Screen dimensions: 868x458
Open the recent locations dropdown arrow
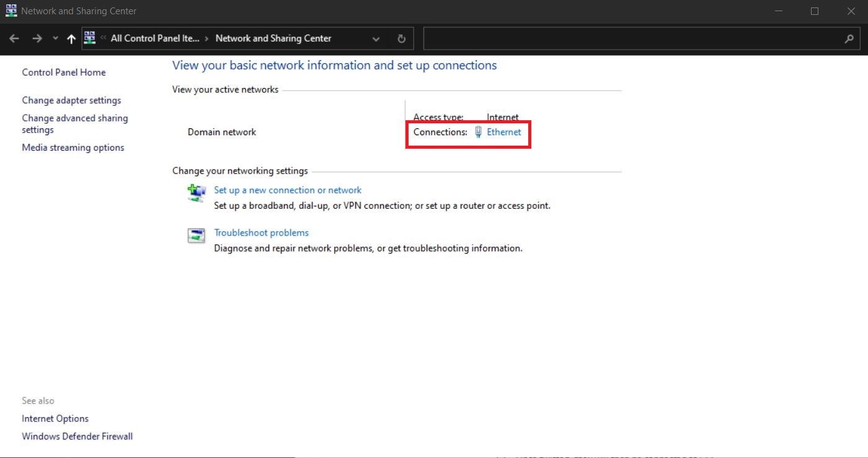(x=55, y=38)
